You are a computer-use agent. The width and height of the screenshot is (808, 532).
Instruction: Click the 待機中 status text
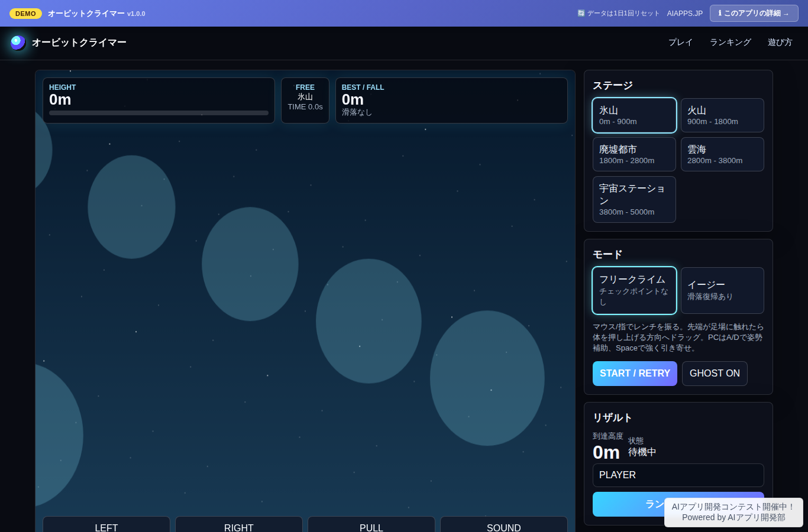coord(642,452)
